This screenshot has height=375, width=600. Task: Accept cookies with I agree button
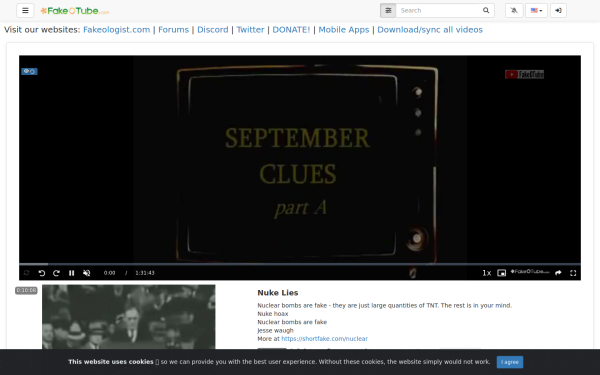pyautogui.click(x=510, y=362)
